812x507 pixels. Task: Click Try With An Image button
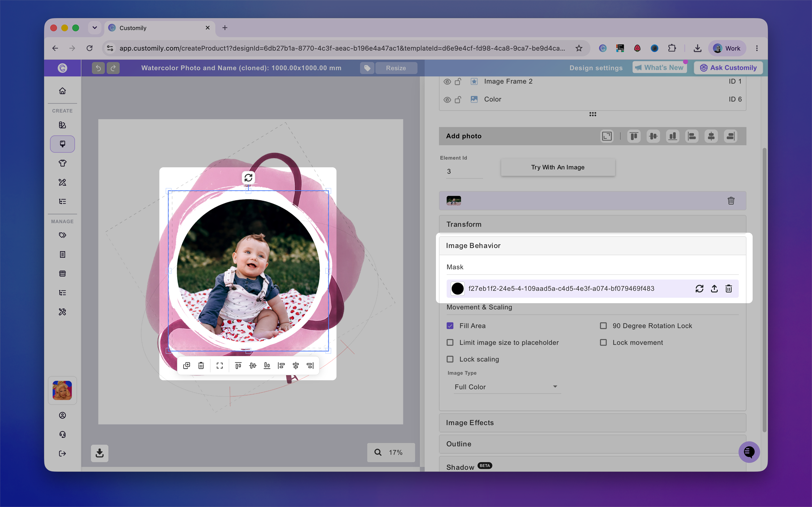(x=558, y=167)
